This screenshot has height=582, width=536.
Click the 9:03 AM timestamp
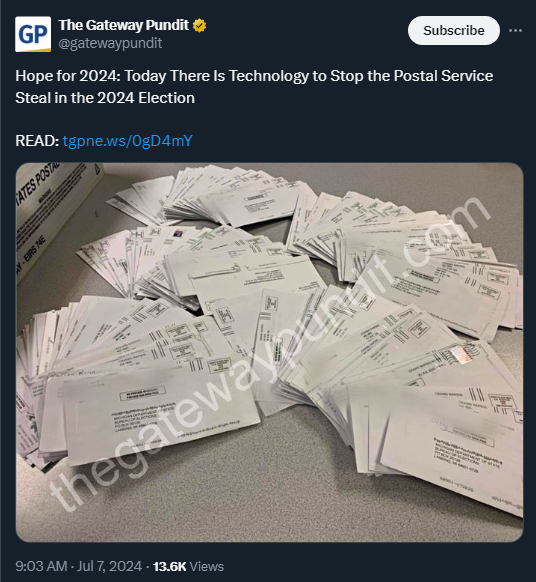[x=41, y=566]
